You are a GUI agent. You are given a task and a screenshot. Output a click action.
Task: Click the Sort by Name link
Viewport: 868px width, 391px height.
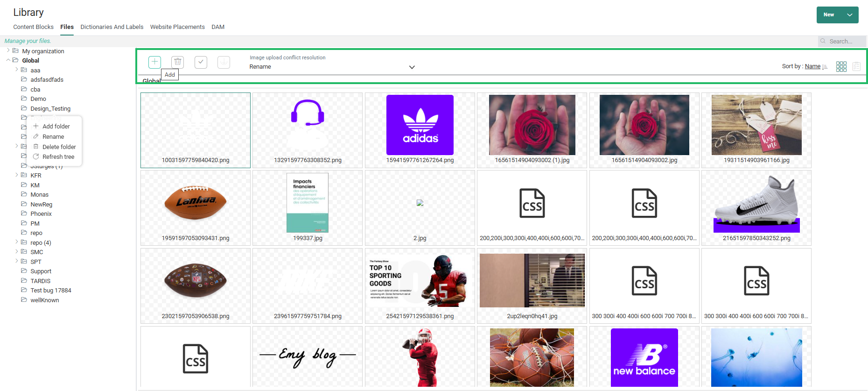coord(812,66)
